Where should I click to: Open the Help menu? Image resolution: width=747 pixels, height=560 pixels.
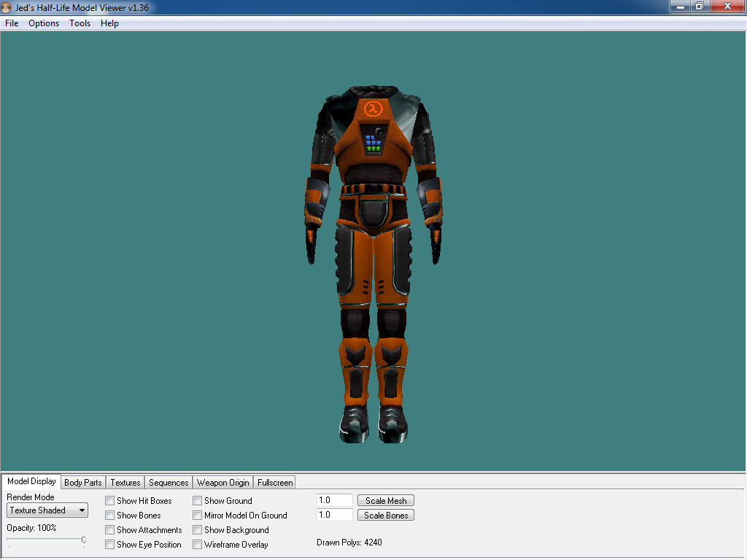tap(109, 23)
